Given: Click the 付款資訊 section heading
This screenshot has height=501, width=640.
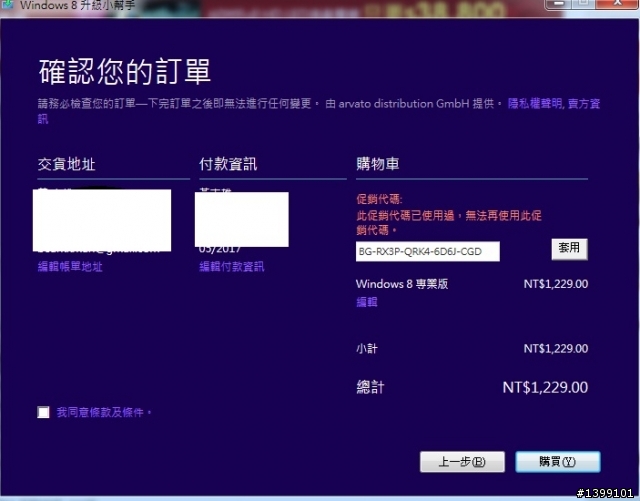Looking at the screenshot, I should (x=228, y=164).
